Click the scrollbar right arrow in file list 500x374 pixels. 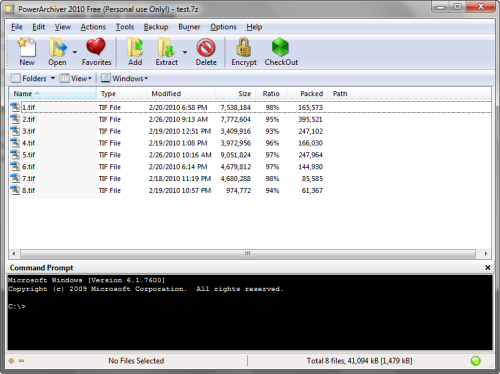pyautogui.click(x=486, y=254)
